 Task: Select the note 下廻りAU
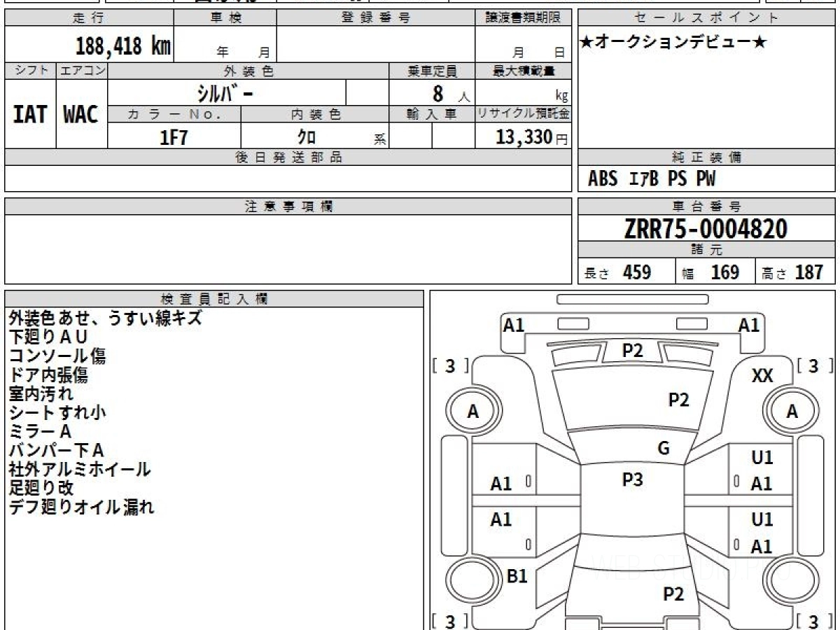(x=48, y=337)
